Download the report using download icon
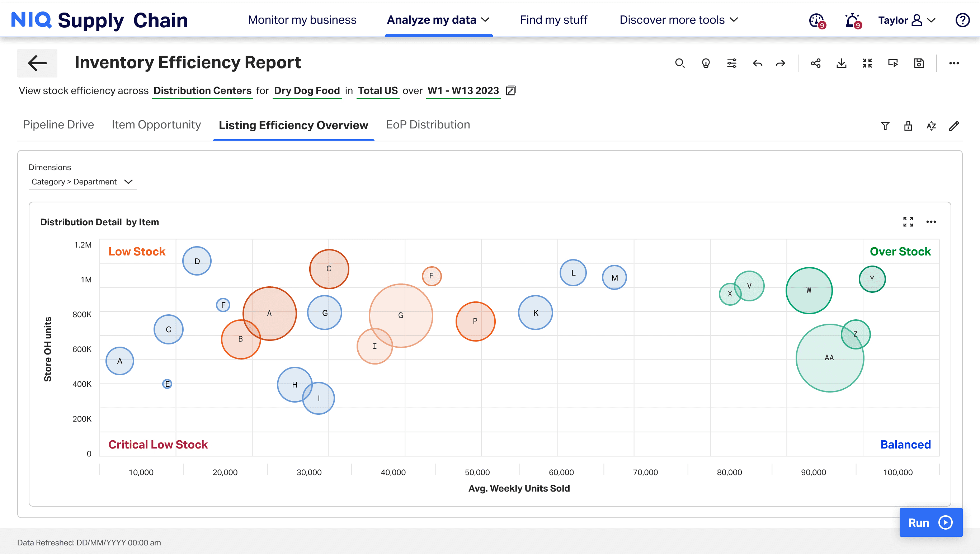Viewport: 980px width, 554px height. point(841,63)
